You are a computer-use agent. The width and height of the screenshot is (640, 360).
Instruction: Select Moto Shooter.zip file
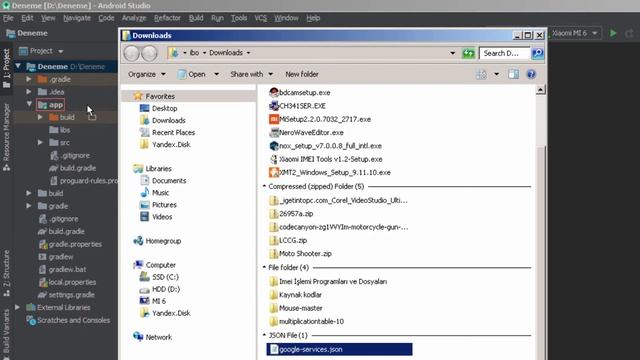click(x=300, y=253)
